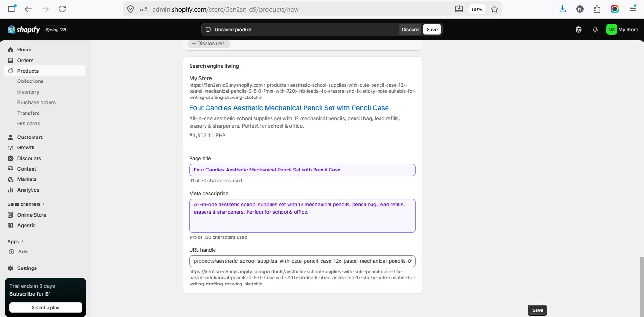The width and height of the screenshot is (644, 317).
Task: Click the browser address bar URL
Action: click(225, 9)
